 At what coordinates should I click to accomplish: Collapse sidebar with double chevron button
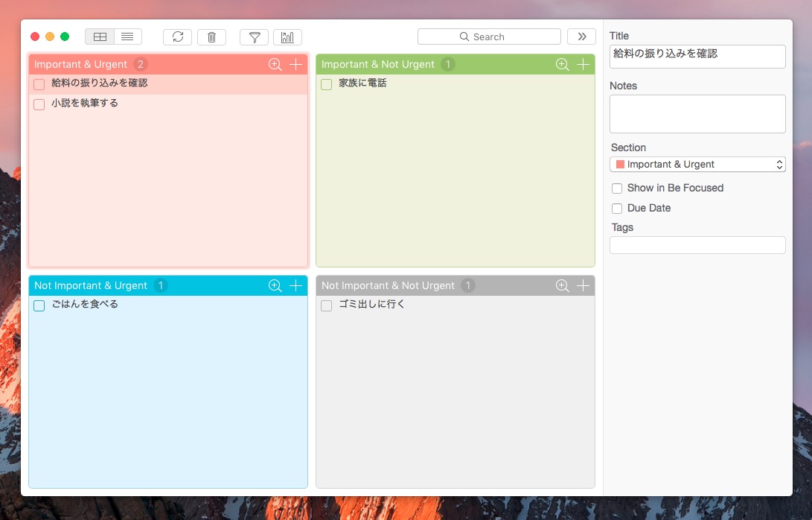coord(581,37)
